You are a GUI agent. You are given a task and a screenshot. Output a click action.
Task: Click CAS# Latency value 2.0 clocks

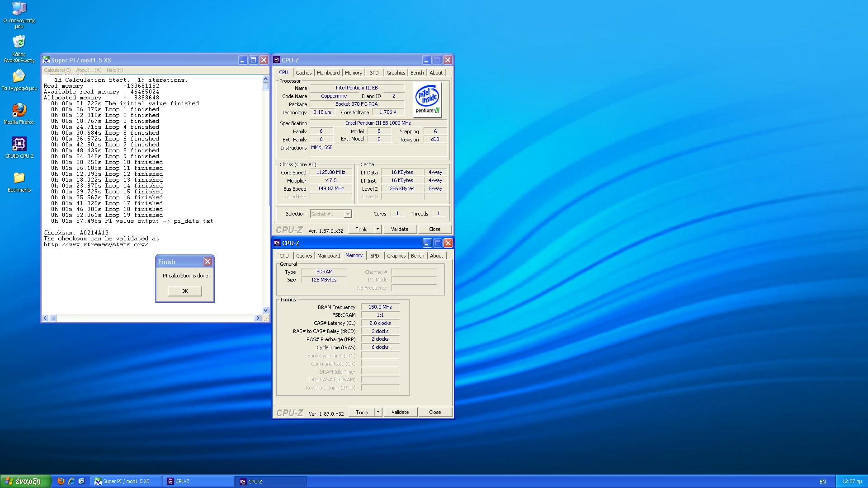(380, 323)
